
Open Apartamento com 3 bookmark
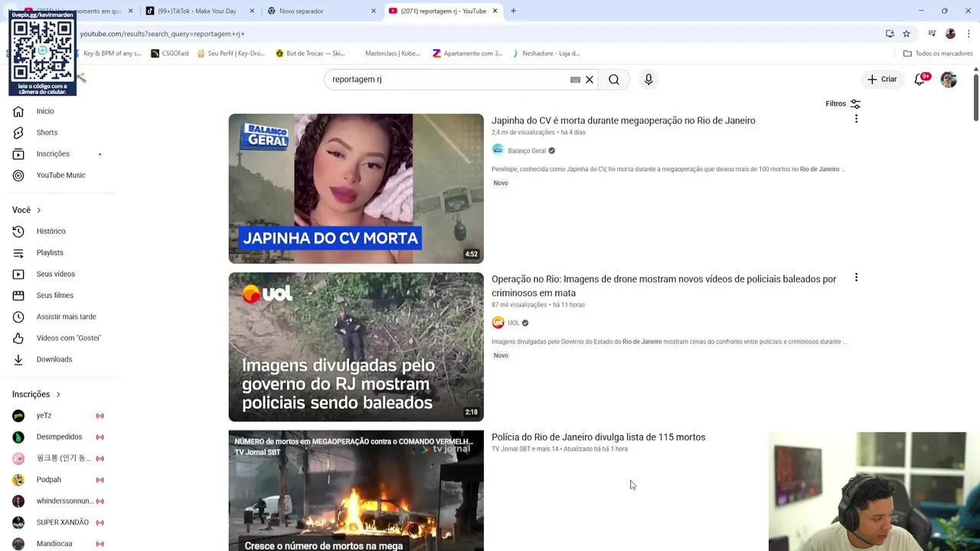[467, 54]
